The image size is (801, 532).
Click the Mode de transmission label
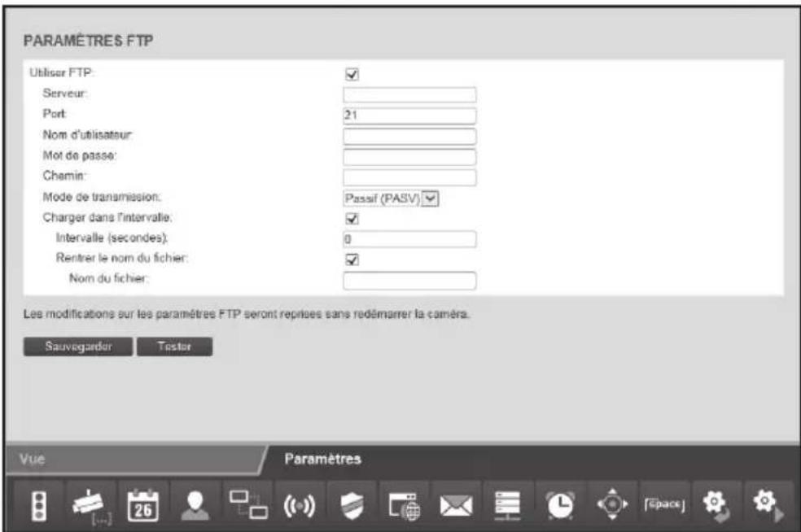102,197
